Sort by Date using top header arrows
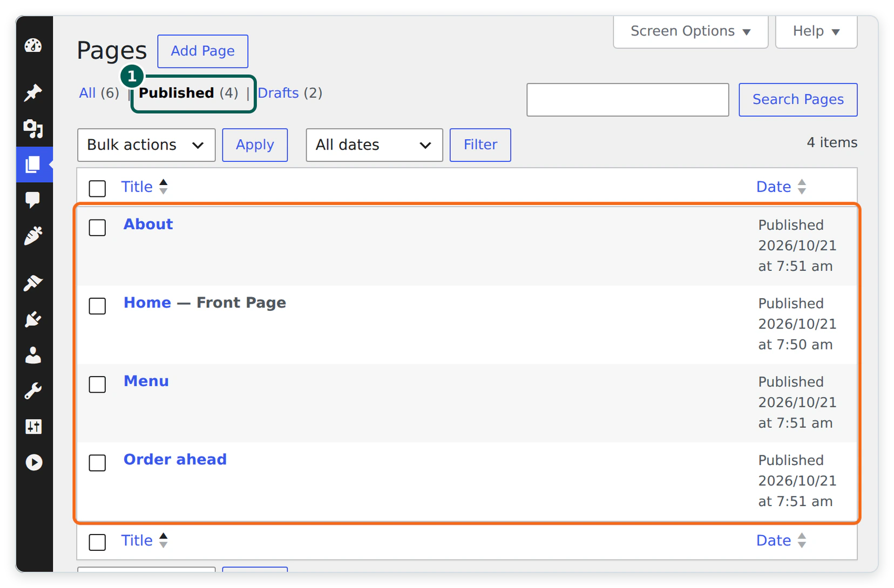Screen dimensions: 894x588 pos(802,187)
